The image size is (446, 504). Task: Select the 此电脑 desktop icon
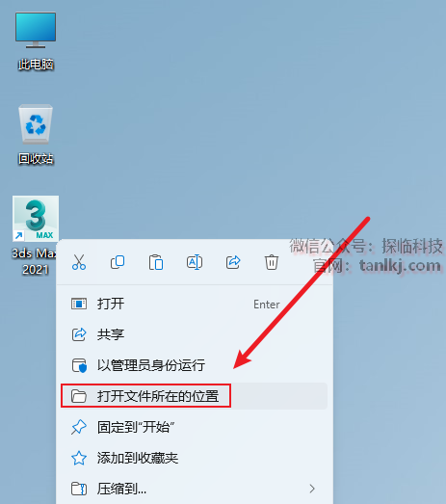click(36, 41)
